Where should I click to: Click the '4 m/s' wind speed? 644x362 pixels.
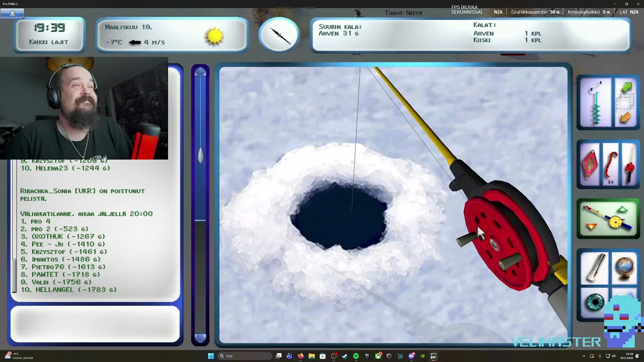(154, 42)
